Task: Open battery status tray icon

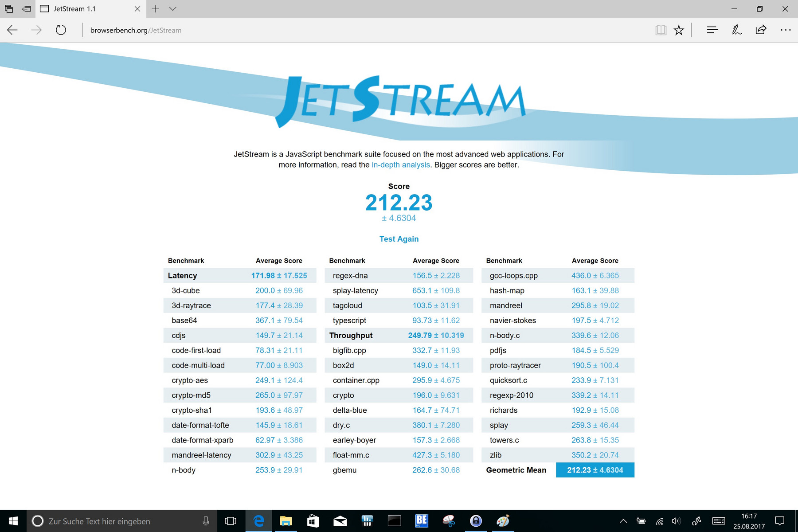Action: pos(641,521)
